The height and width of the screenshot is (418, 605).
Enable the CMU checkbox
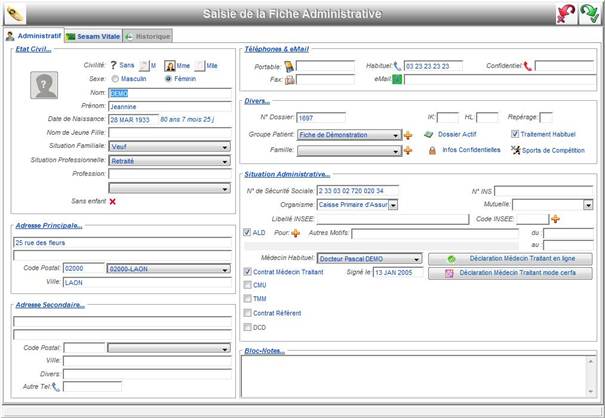coord(248,285)
